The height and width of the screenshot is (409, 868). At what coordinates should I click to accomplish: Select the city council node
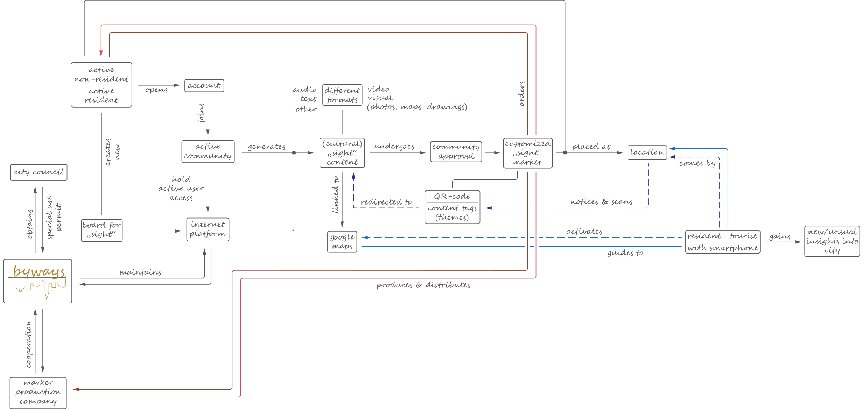tap(39, 172)
